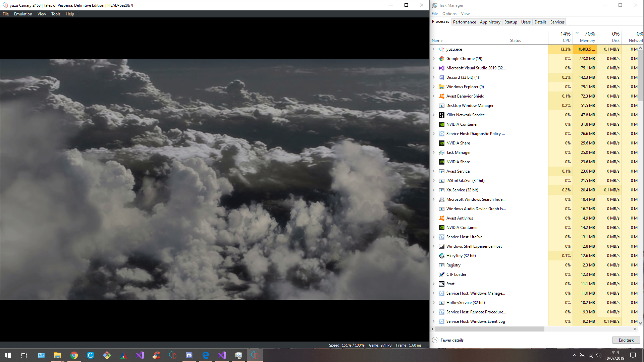
Task: Click the Game: 97 FPS status text
Action: 380,345
